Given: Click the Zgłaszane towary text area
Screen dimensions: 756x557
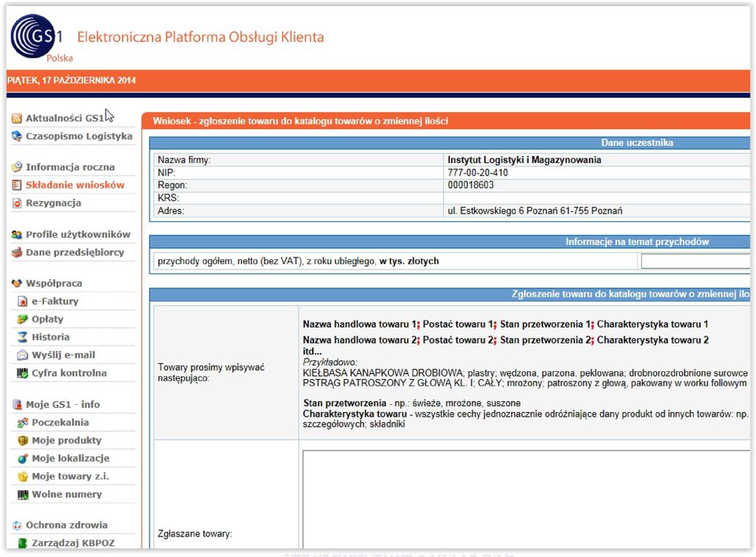Looking at the screenshot, I should (x=526, y=499).
